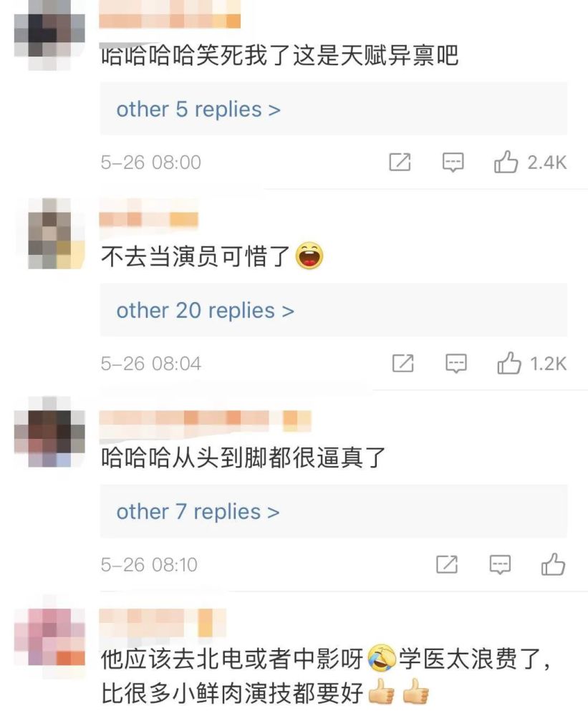588x716 pixels.
Task: Open avatar of the first commenter
Action: point(49,36)
